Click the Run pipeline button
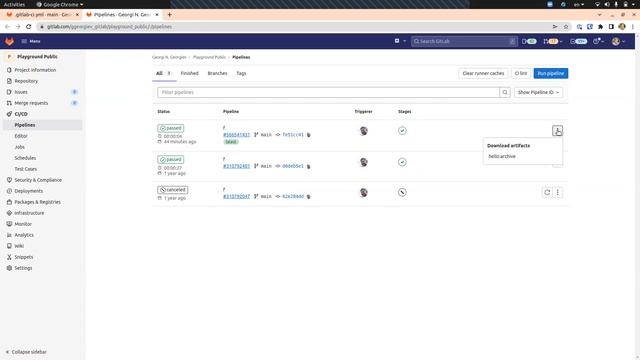640x360 pixels. pyautogui.click(x=551, y=73)
